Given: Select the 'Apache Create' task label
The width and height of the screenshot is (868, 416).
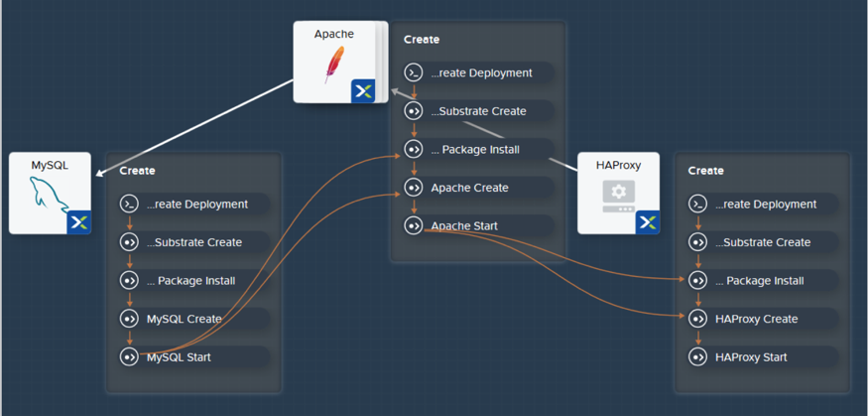Looking at the screenshot, I should (469, 188).
